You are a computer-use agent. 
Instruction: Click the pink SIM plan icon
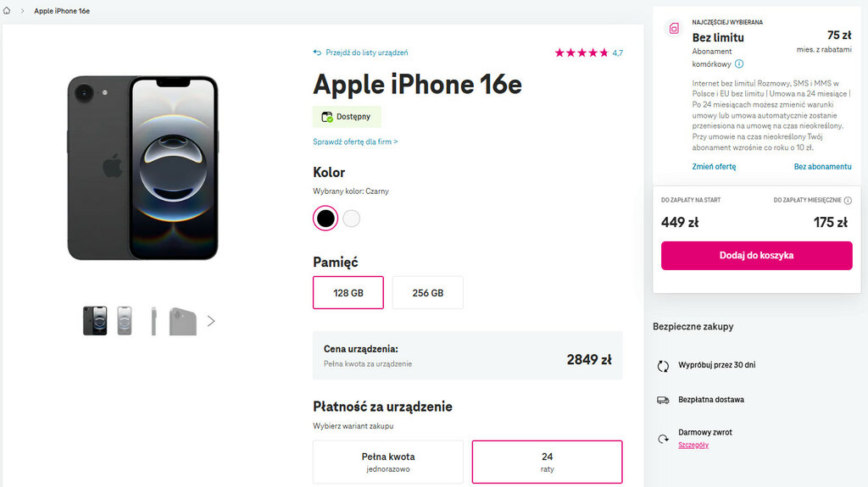(674, 29)
